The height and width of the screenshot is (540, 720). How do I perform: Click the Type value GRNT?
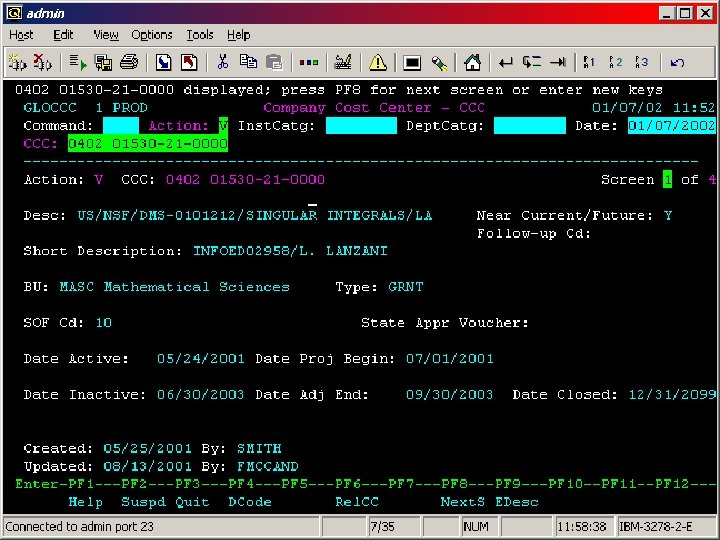pos(406,287)
